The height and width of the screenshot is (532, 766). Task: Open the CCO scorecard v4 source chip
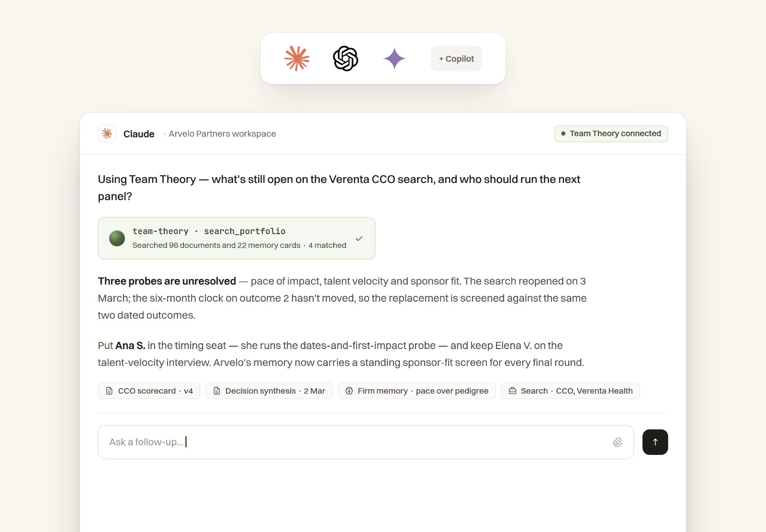(149, 391)
